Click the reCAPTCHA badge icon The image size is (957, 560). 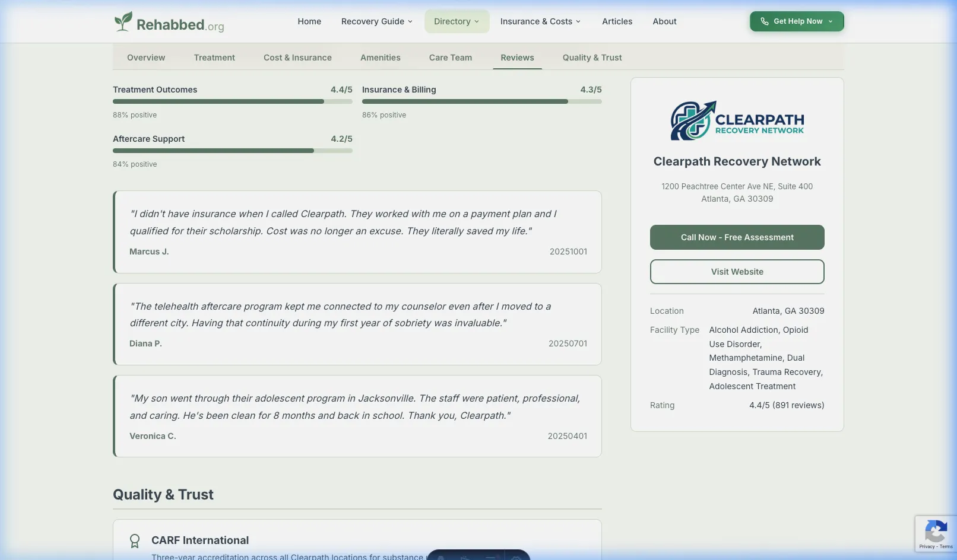pos(936,530)
